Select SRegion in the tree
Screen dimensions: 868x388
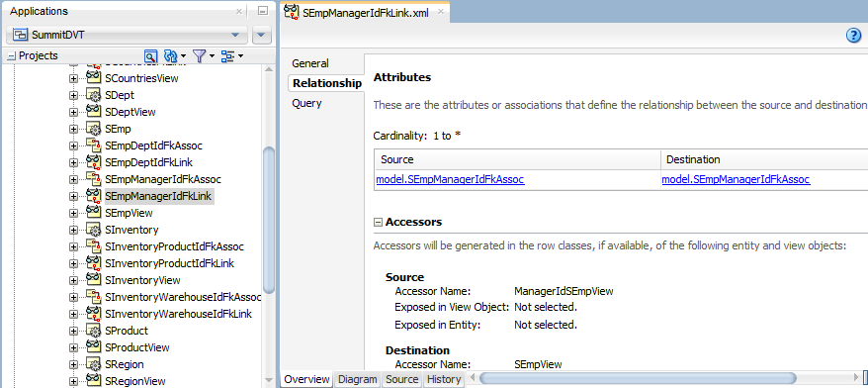point(124,364)
